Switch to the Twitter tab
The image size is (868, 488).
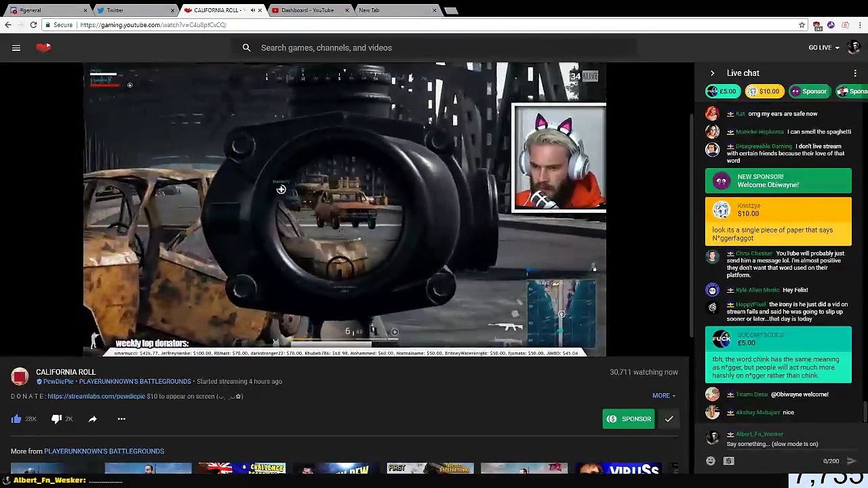pos(134,10)
